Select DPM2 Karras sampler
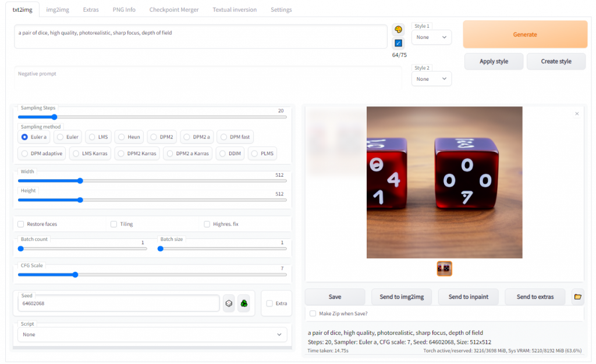 point(137,154)
